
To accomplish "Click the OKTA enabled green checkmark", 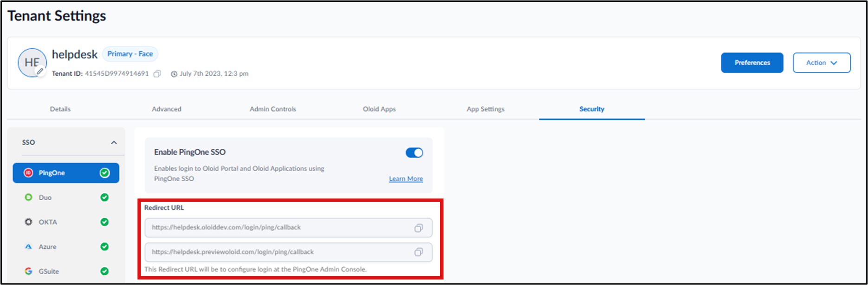I will pos(104,222).
